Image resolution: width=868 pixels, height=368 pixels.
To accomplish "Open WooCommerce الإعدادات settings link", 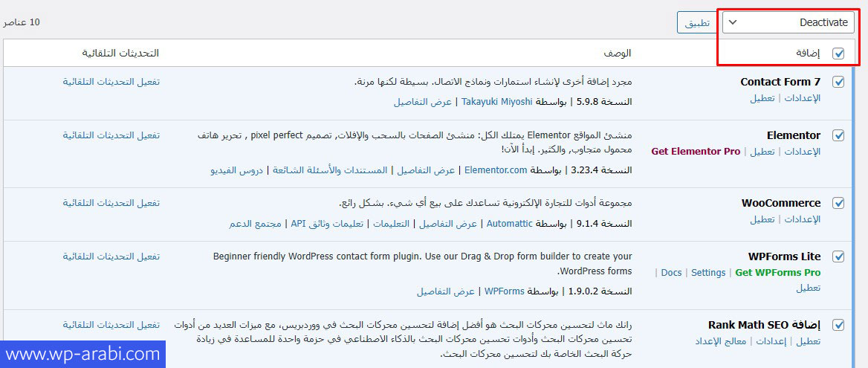I will 802,219.
